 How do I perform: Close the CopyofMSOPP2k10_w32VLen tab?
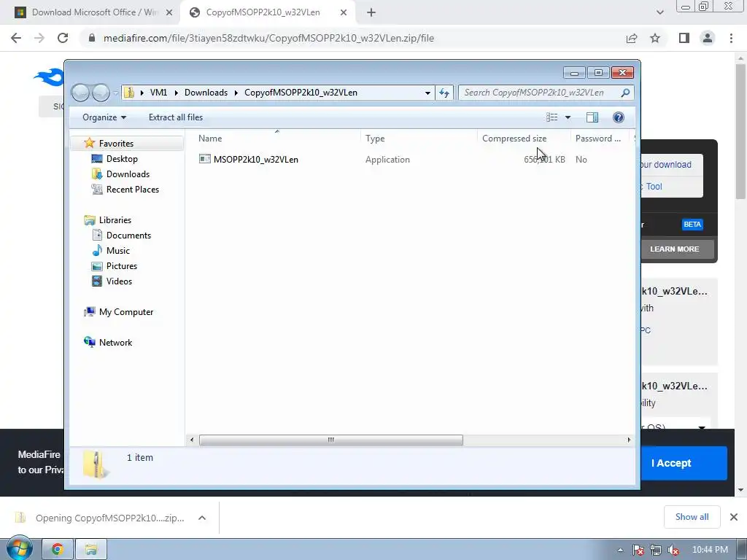coord(344,13)
